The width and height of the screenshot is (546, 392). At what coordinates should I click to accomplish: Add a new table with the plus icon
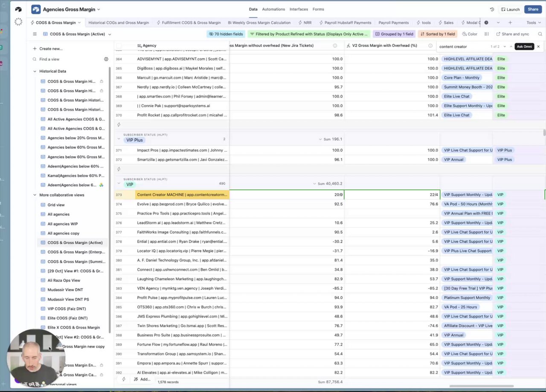click(x=510, y=23)
